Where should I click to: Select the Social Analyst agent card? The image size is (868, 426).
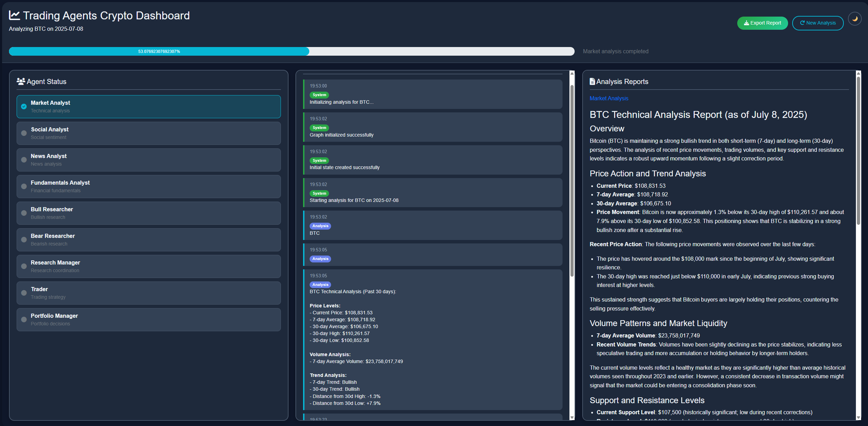pos(149,133)
